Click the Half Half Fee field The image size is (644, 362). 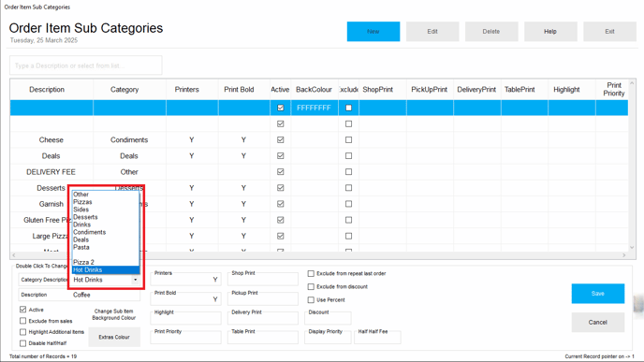[x=377, y=338]
